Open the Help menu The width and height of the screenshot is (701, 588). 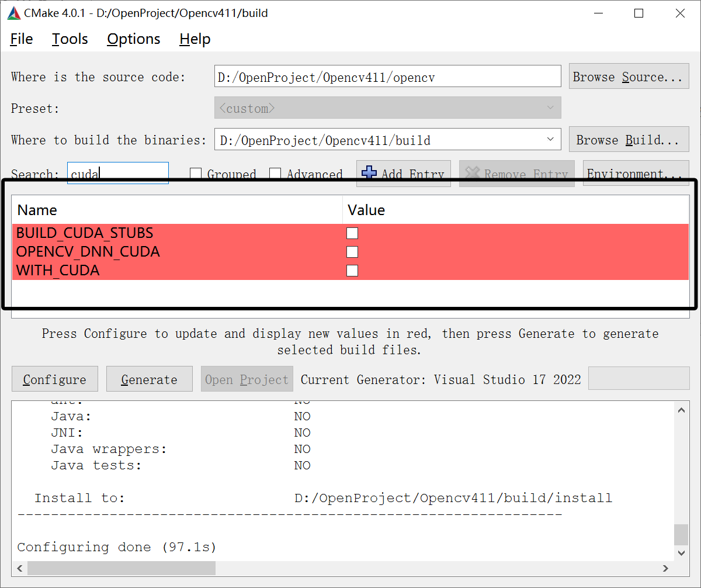pos(195,39)
